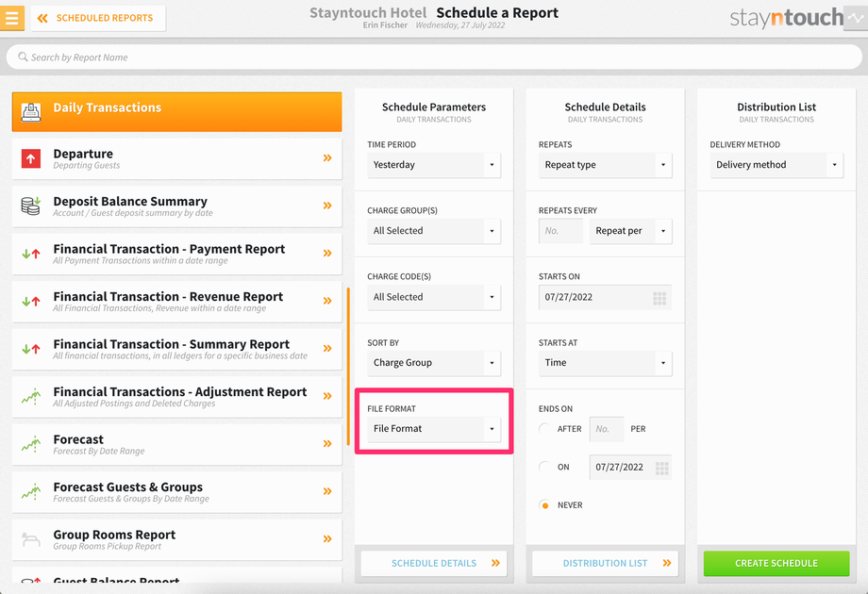The image size is (868, 594).
Task: Go back to Scheduled Reports
Action: point(98,18)
